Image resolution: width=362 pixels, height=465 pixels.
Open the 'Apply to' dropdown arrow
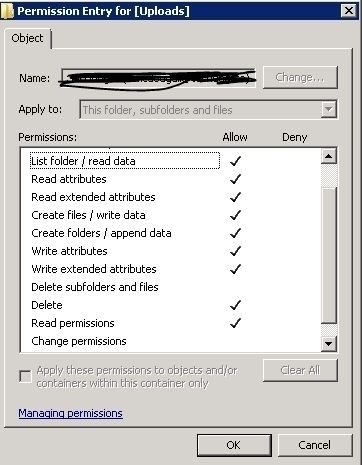pyautogui.click(x=329, y=109)
